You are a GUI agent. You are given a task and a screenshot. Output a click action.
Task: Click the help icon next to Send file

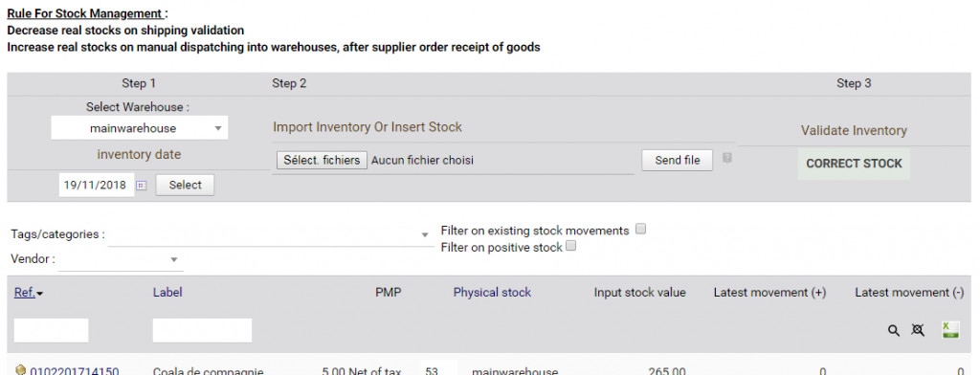coord(727,158)
